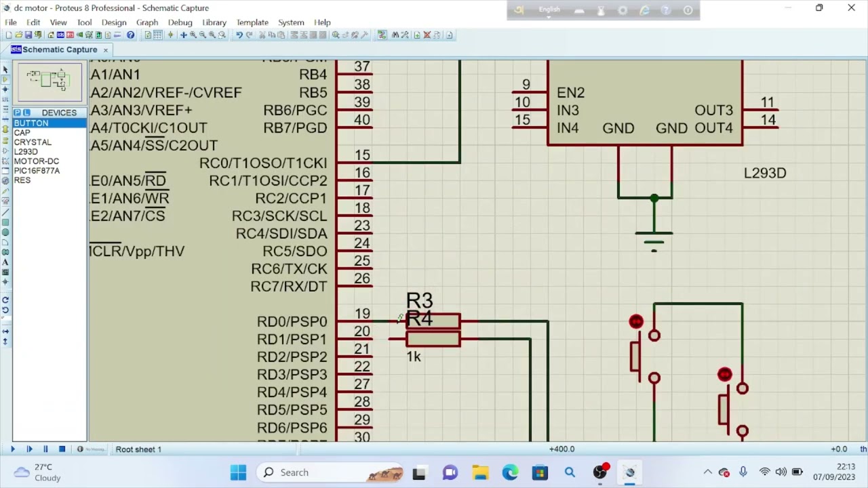Click the Step simulation button
This screenshot has height=488, width=868.
tap(29, 449)
